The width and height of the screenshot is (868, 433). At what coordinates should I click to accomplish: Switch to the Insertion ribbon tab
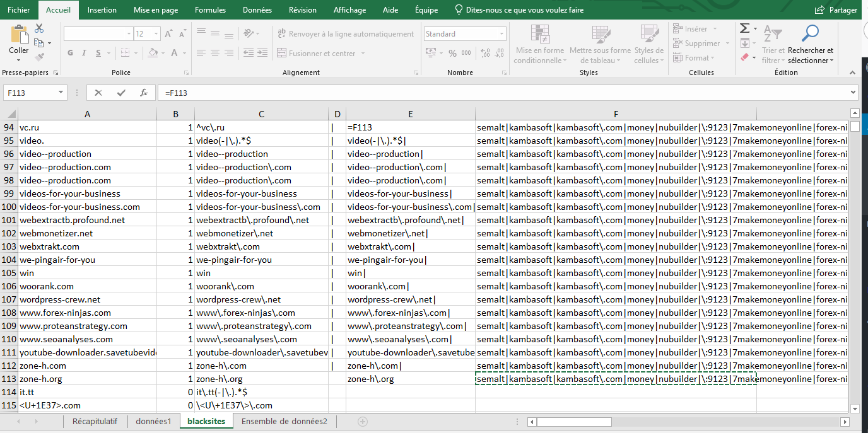(x=102, y=10)
